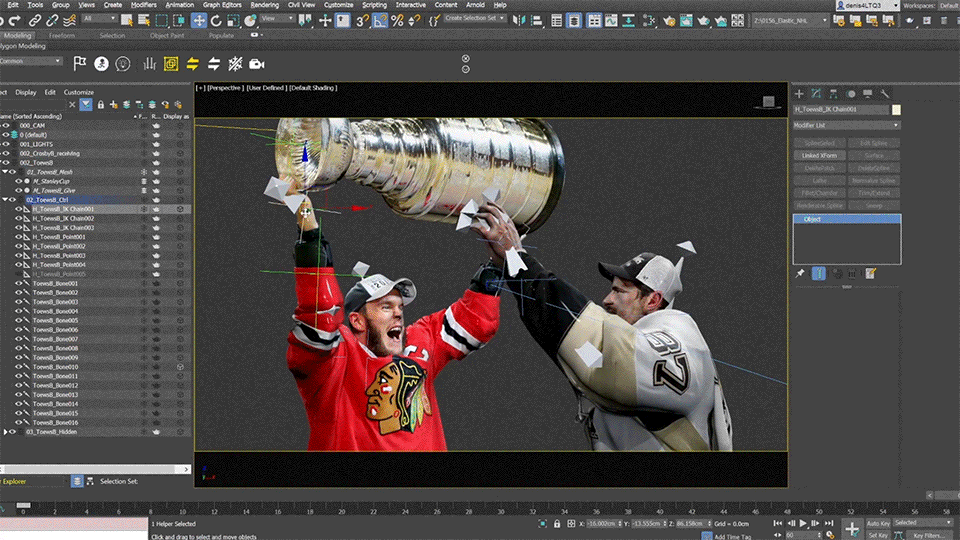Collapse the 02_ToewsB_Ctrl layer

(5, 200)
